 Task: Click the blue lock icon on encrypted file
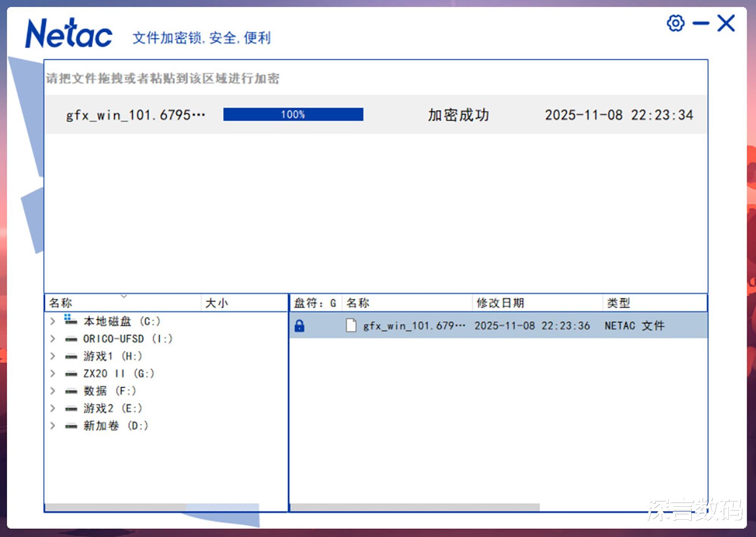click(x=299, y=326)
